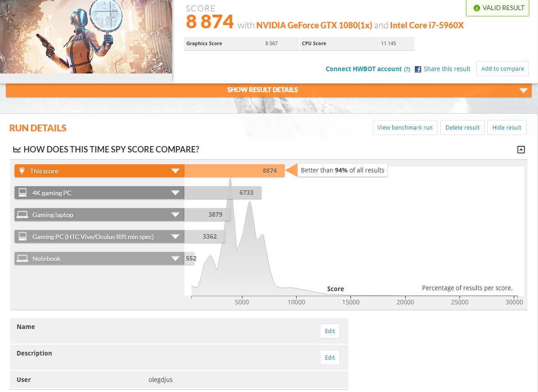
Task: Expand the This score dropdown arrow
Action: 175,171
